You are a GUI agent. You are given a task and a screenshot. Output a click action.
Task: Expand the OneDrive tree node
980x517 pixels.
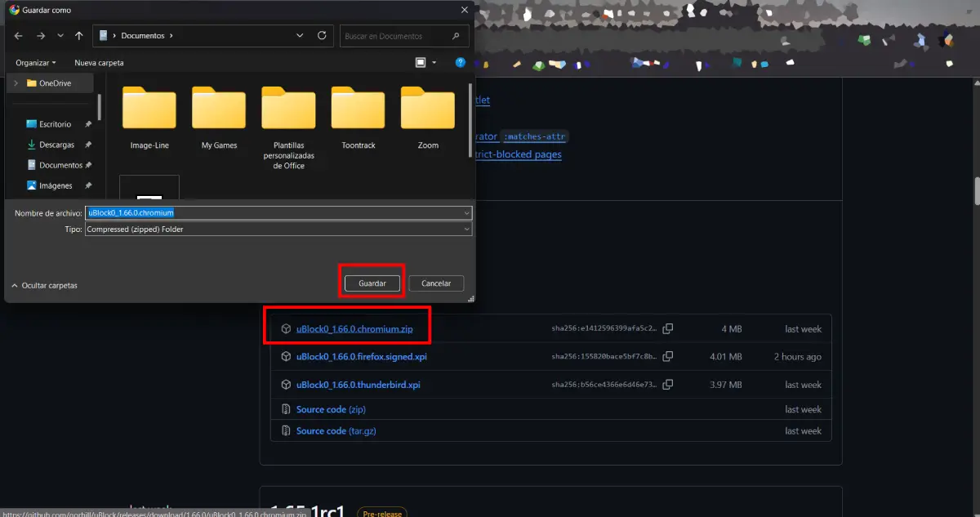(x=16, y=83)
